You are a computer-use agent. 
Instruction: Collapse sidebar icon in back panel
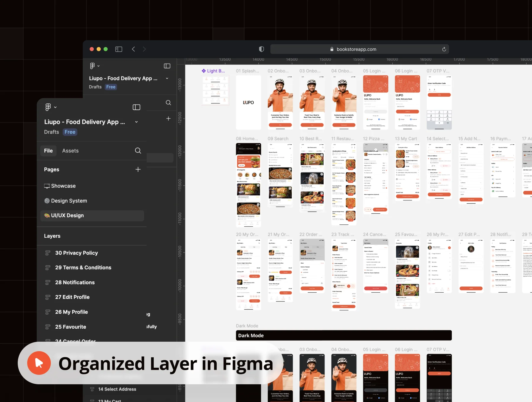coord(167,66)
